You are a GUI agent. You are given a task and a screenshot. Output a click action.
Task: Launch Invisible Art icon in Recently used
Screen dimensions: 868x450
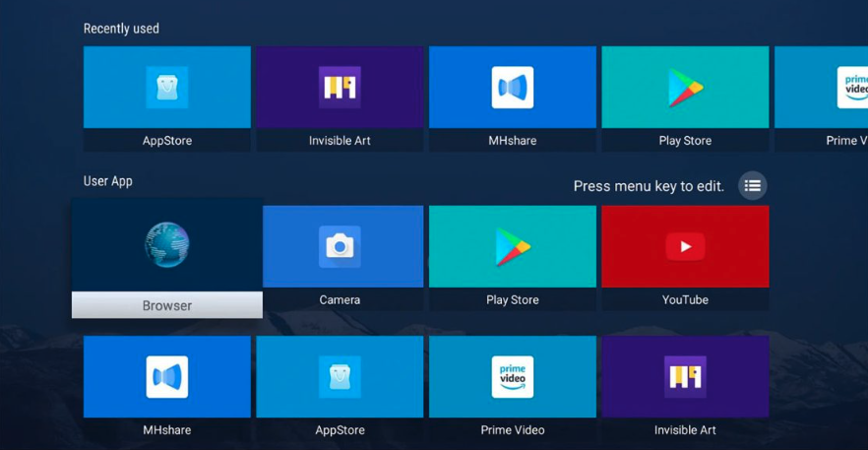pyautogui.click(x=340, y=87)
